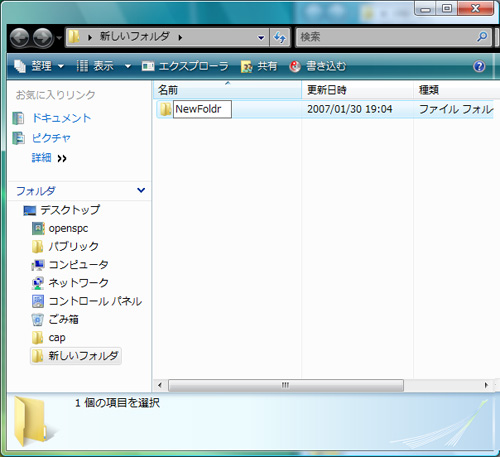Click the horizontal scrollbar thumb
The width and height of the screenshot is (500, 457).
tap(286, 385)
